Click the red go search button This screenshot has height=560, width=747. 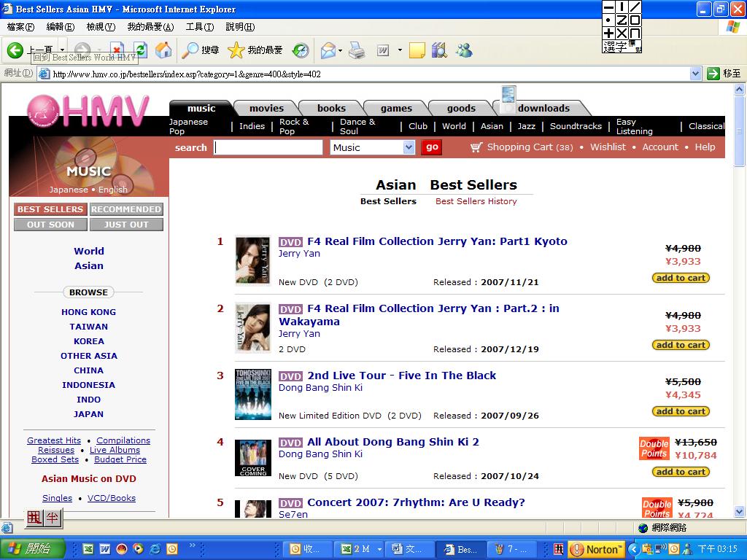pos(432,147)
